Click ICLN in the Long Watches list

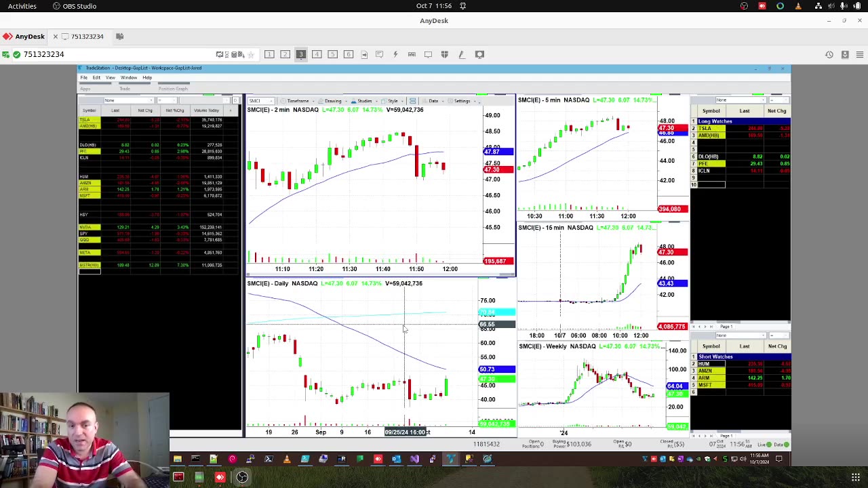(x=711, y=171)
